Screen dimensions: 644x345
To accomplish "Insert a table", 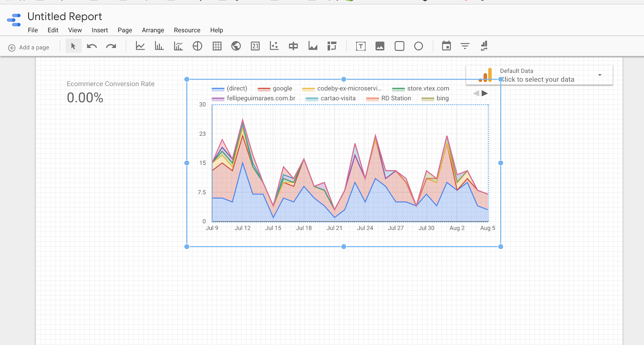I will pos(217,46).
